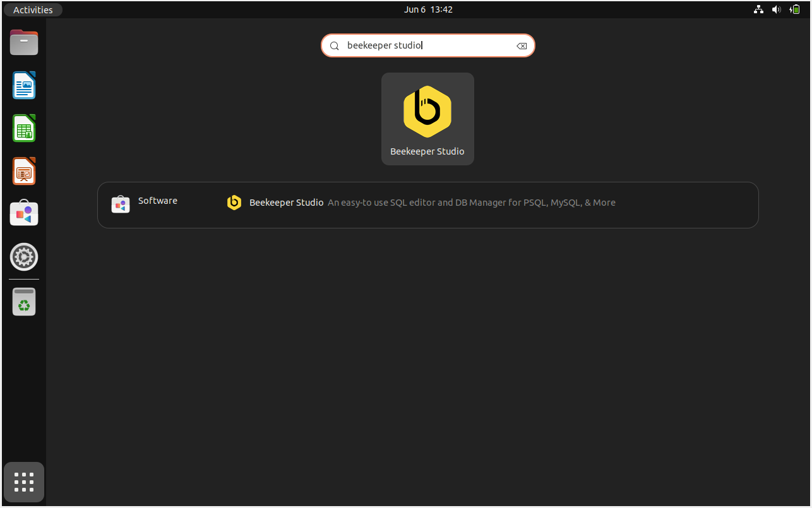Screen dimensions: 812x508
Task: Select the Software result row label
Action: coord(157,200)
